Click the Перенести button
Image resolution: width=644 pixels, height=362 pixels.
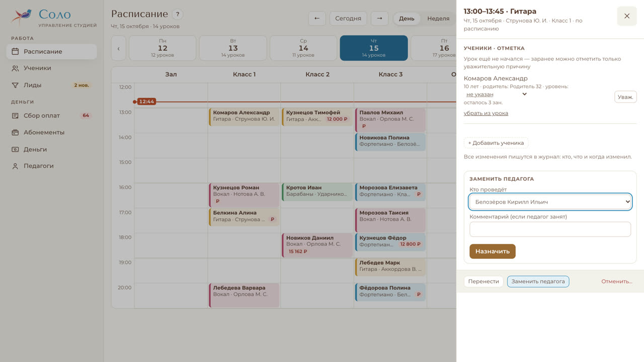484,282
